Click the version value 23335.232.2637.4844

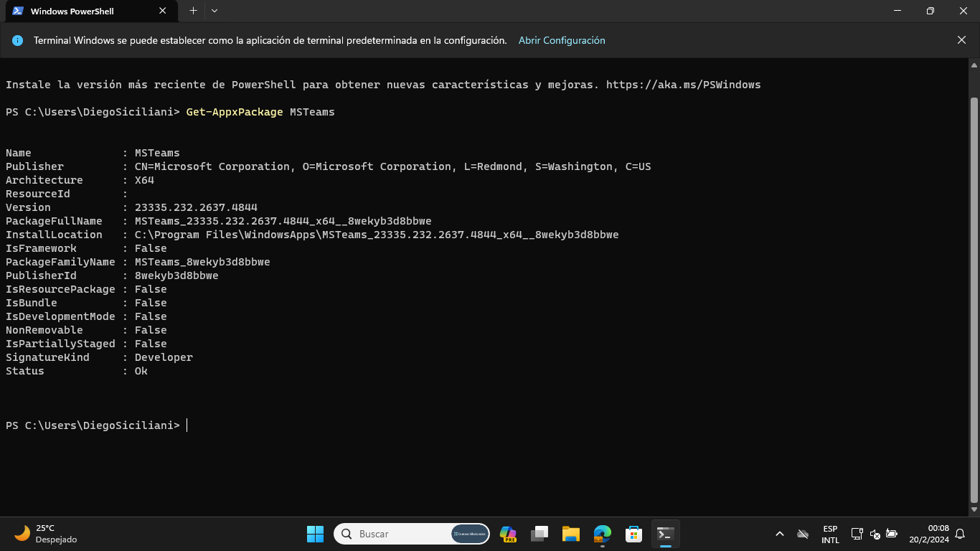[196, 207]
